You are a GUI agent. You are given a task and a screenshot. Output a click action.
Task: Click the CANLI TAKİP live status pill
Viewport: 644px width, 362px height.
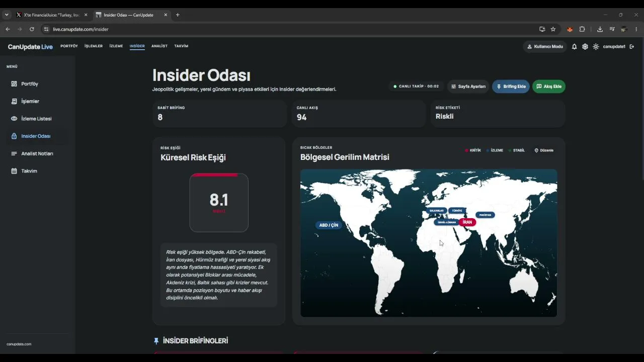click(x=416, y=86)
